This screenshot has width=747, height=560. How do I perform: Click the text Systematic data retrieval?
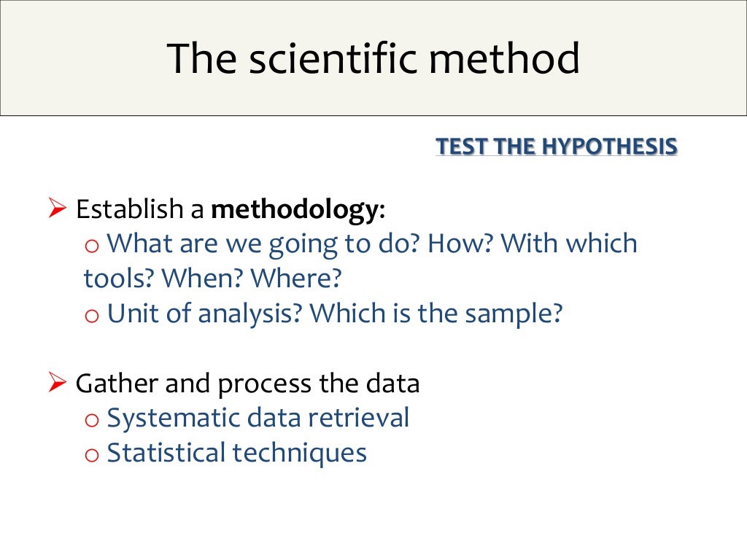(x=258, y=418)
